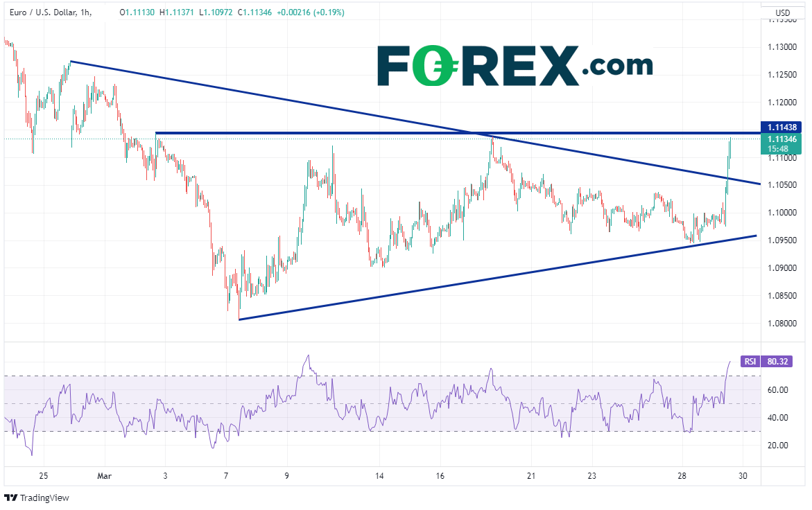Image resolution: width=812 pixels, height=510 pixels.
Task: Click the 1.13000 price axis label
Action: tap(781, 46)
